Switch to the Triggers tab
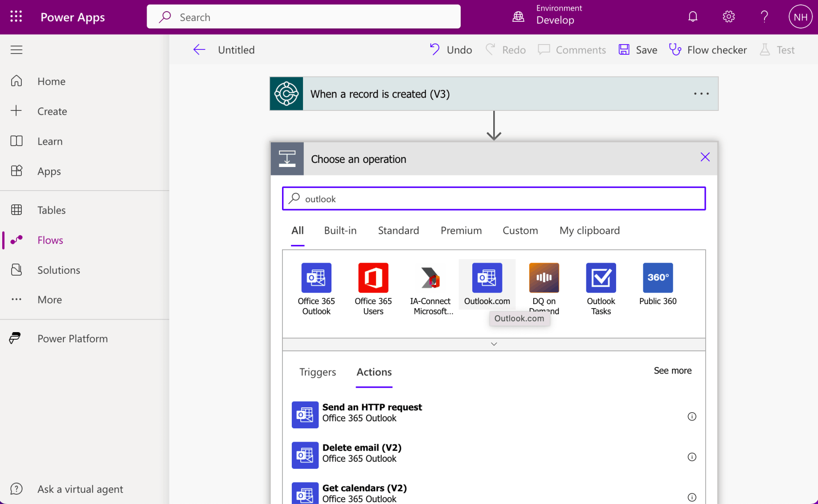 pyautogui.click(x=317, y=372)
